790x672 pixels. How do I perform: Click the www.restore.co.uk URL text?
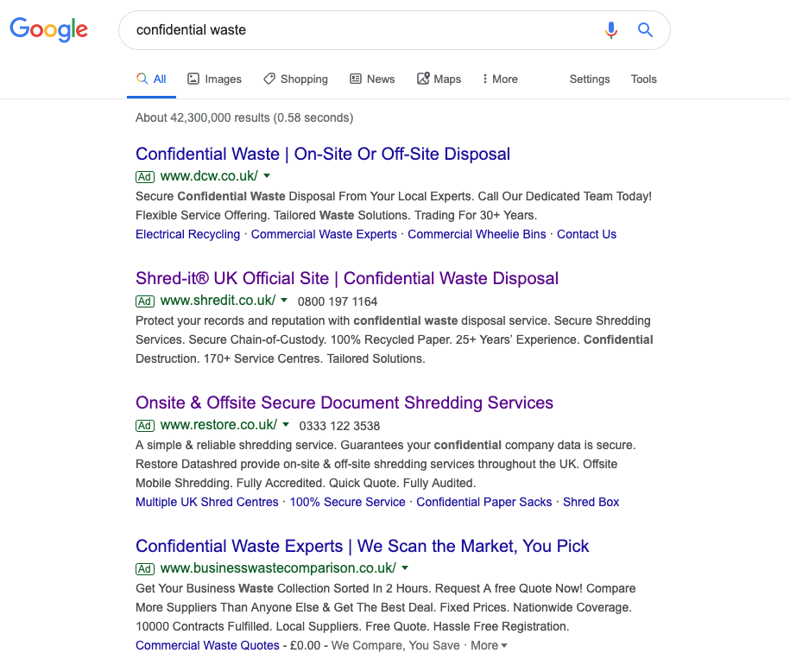coord(218,425)
